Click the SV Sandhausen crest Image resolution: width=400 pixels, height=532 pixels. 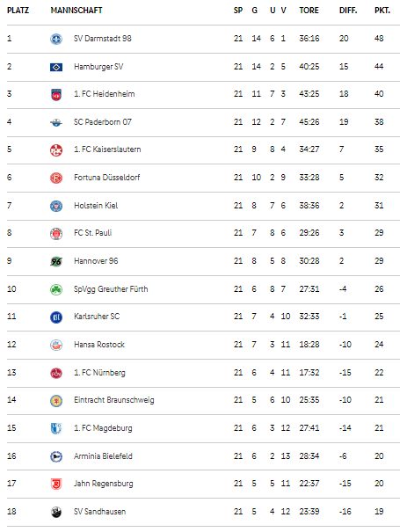56,512
